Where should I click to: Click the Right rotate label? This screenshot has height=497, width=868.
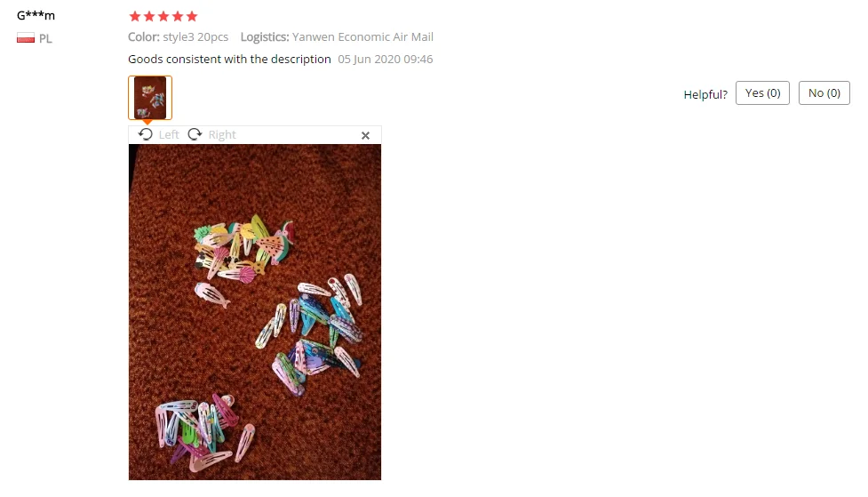click(222, 134)
